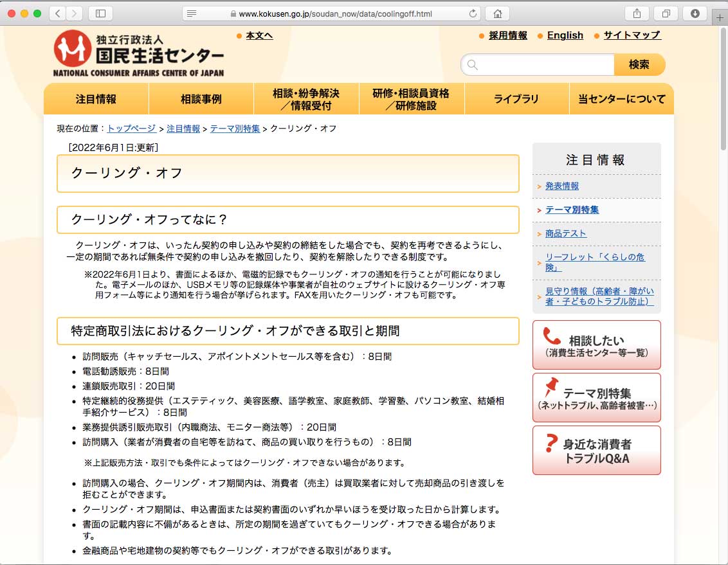Toggle the Safari sidebar button
The height and width of the screenshot is (565, 728).
pyautogui.click(x=100, y=13)
